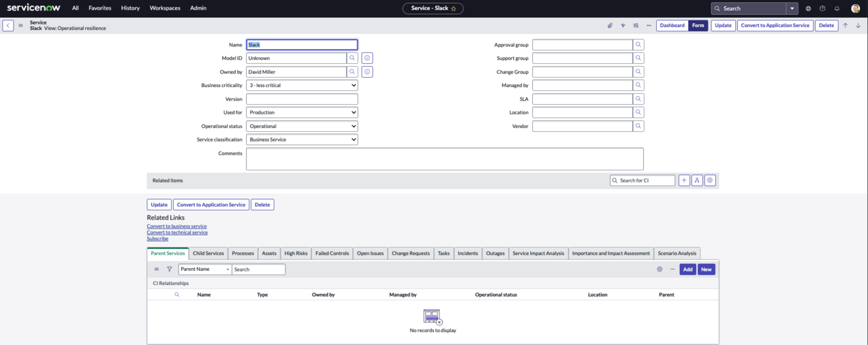Viewport: 868px width, 345px height.
Task: Click Add button in Parent Services
Action: pos(688,269)
